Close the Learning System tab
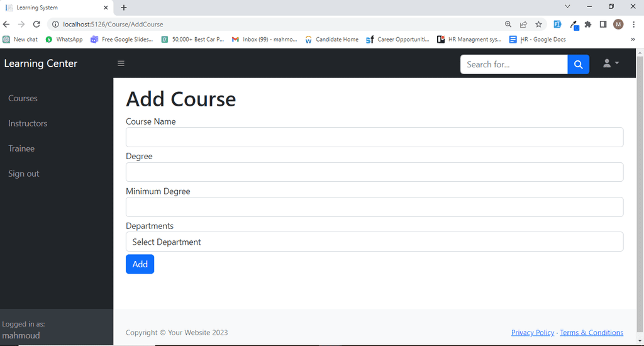 [x=106, y=8]
